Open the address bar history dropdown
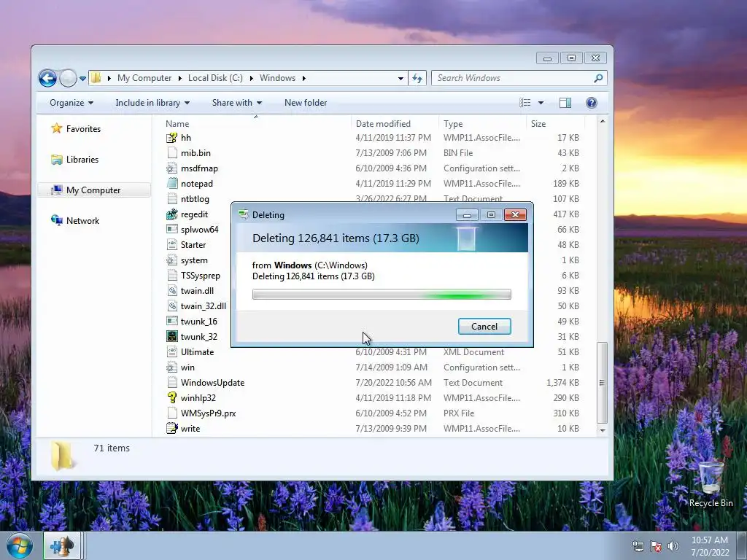747x560 pixels. point(400,79)
